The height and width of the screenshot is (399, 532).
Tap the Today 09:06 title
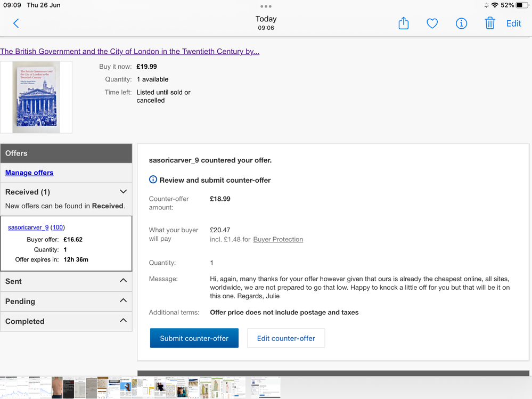pyautogui.click(x=266, y=23)
